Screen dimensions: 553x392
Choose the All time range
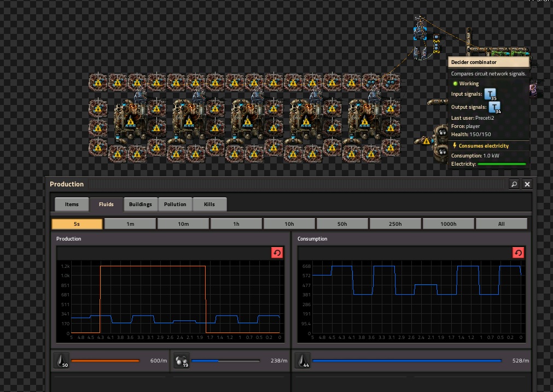(x=501, y=224)
